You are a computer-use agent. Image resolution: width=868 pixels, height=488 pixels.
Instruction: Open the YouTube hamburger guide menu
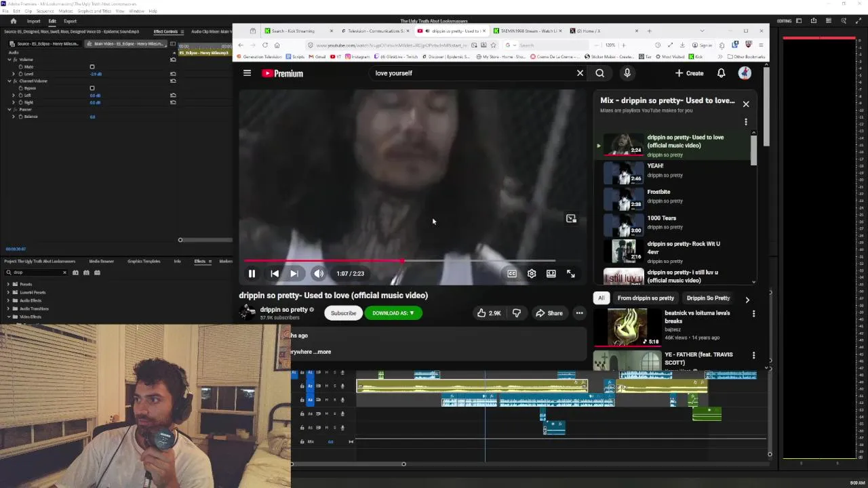248,73
